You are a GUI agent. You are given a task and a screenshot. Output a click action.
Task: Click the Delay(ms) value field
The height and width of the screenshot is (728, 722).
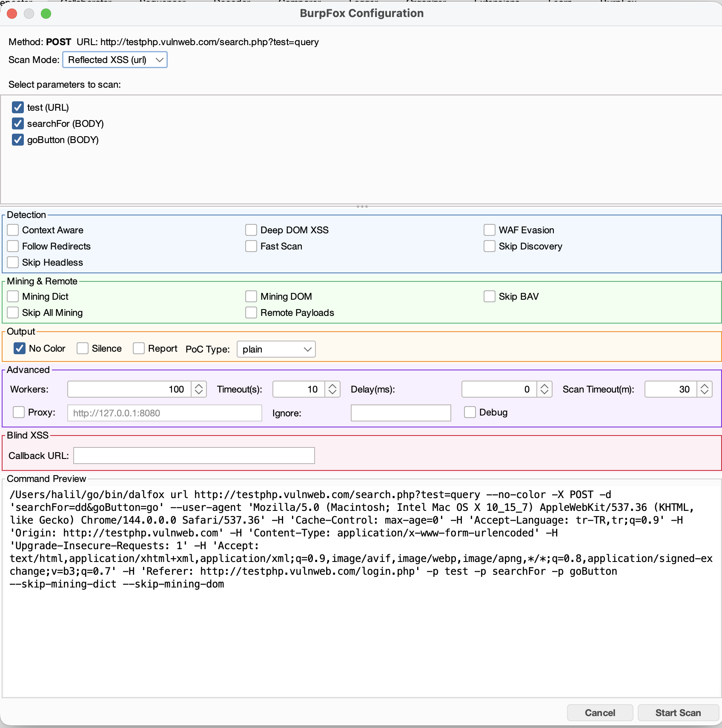pyautogui.click(x=499, y=389)
